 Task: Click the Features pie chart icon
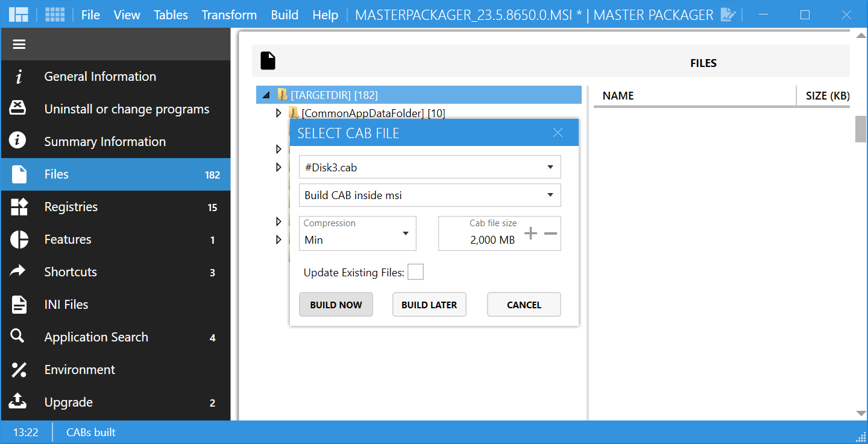pos(19,239)
